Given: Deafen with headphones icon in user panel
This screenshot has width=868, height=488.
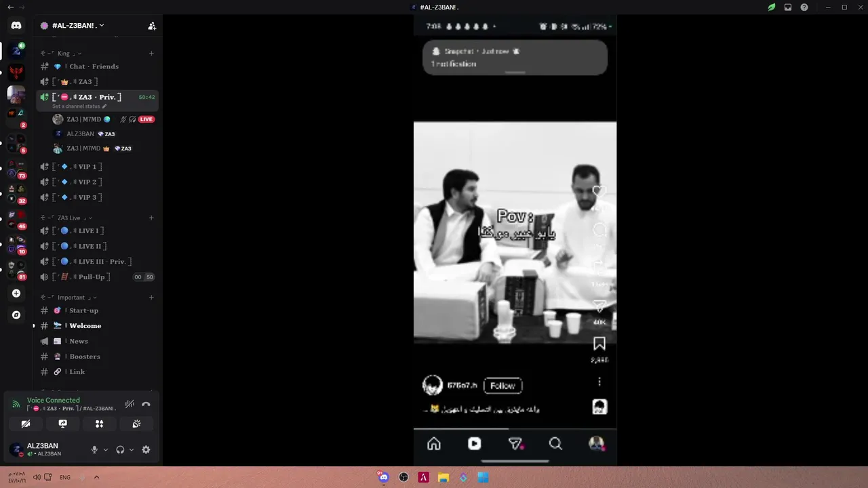Looking at the screenshot, I should click(120, 449).
